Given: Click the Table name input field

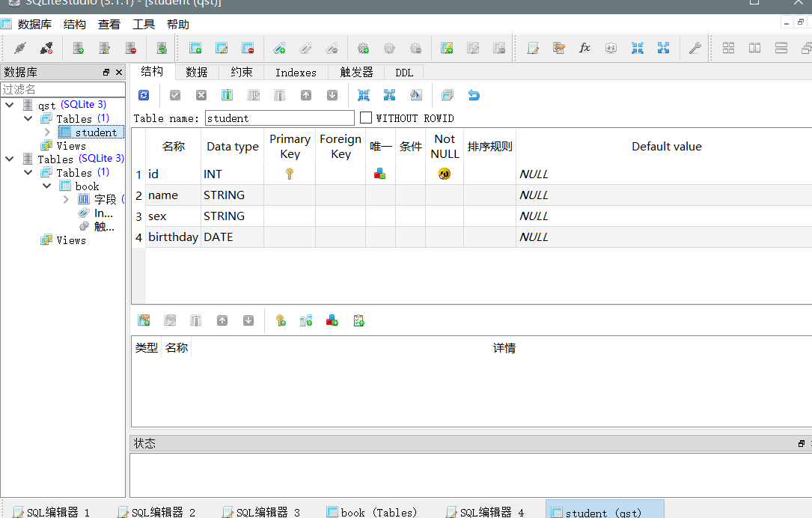Looking at the screenshot, I should [x=280, y=118].
